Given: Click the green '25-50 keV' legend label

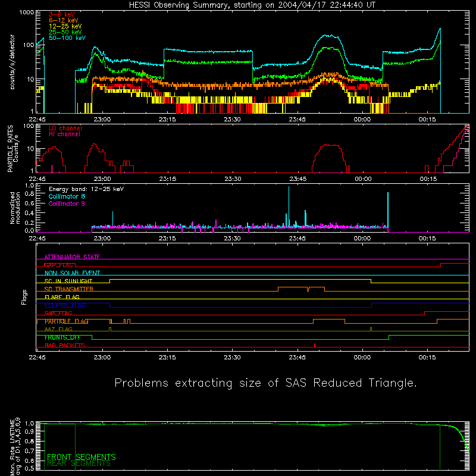Looking at the screenshot, I should pos(65,32).
